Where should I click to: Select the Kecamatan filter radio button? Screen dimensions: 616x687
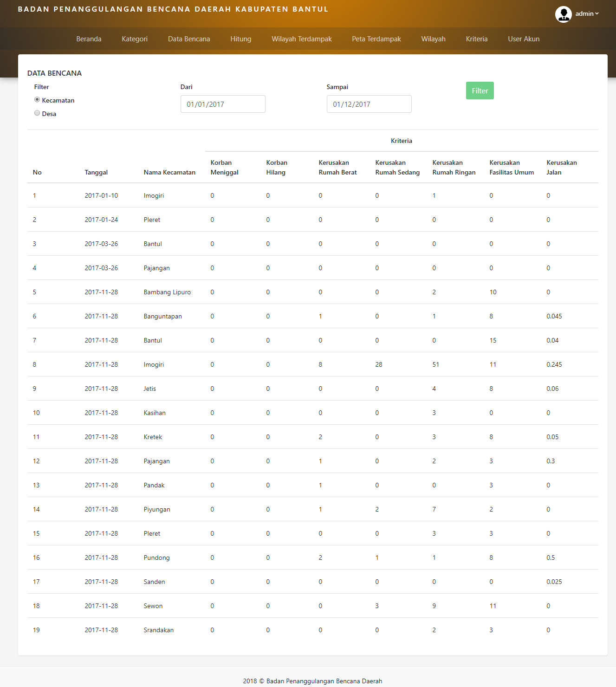(x=37, y=100)
